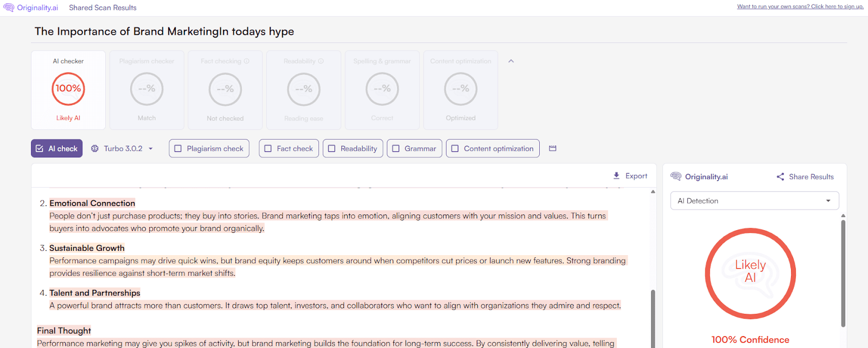The width and height of the screenshot is (868, 348).
Task: Click the Sustainable Growth heading
Action: 87,248
